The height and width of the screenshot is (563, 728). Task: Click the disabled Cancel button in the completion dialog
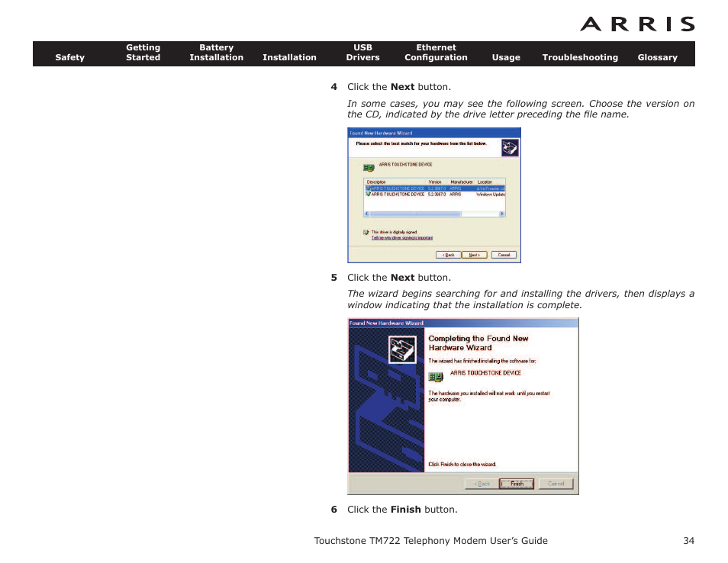point(556,484)
